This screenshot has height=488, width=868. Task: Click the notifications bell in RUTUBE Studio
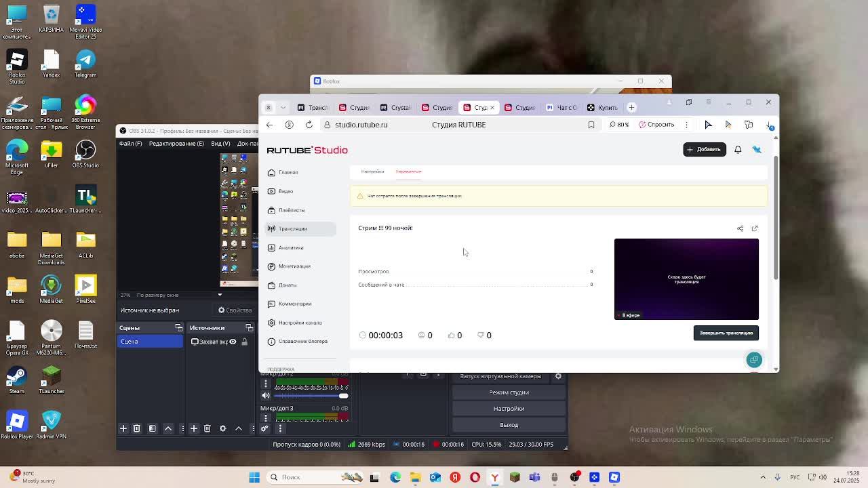click(x=738, y=150)
